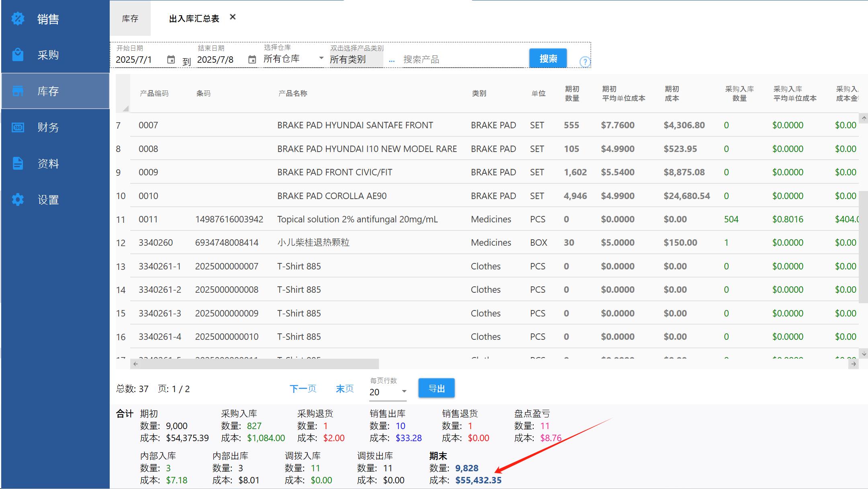
Task: Click product code 3340261-3 cell
Action: [x=160, y=313]
